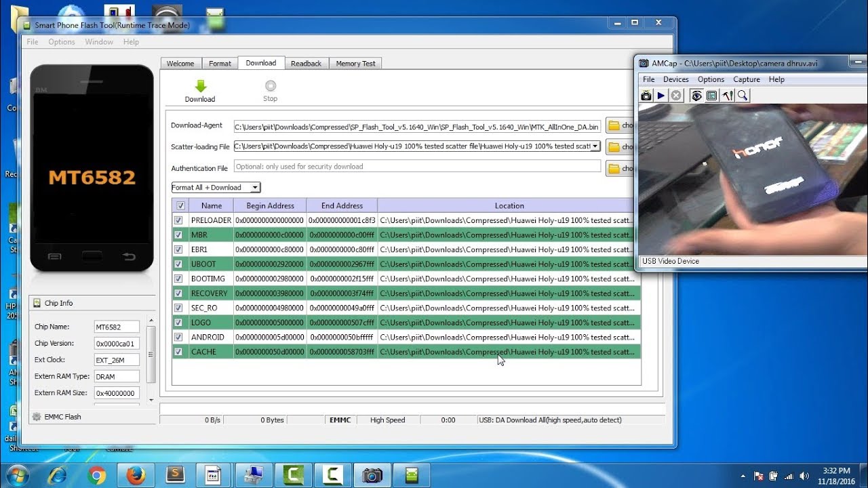Uncheck the PRELOADER partition checkbox

[178, 220]
